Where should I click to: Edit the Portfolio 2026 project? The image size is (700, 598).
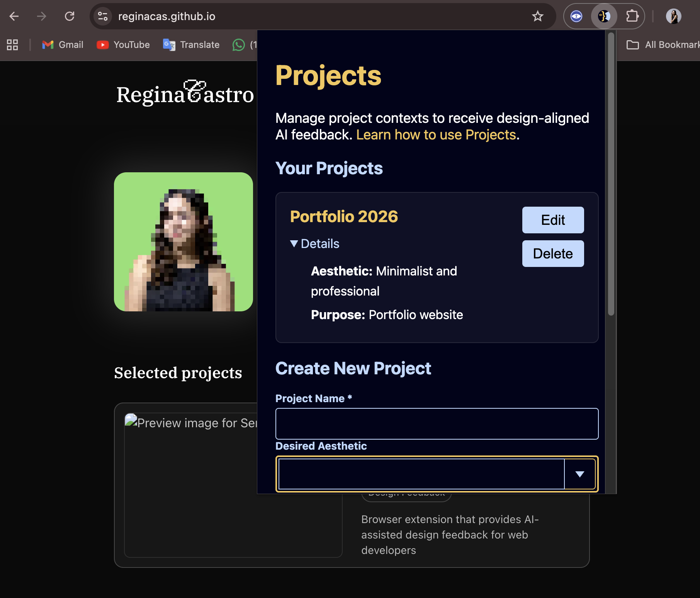tap(553, 220)
